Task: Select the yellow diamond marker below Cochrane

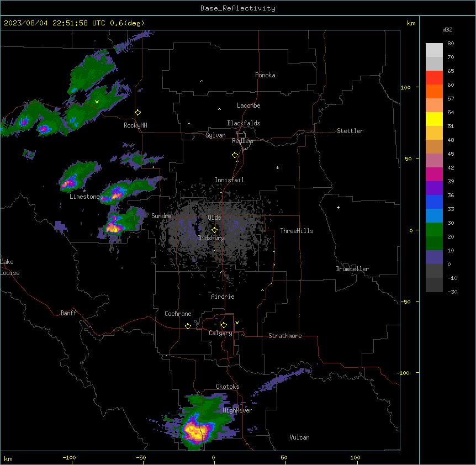Action: [x=188, y=326]
